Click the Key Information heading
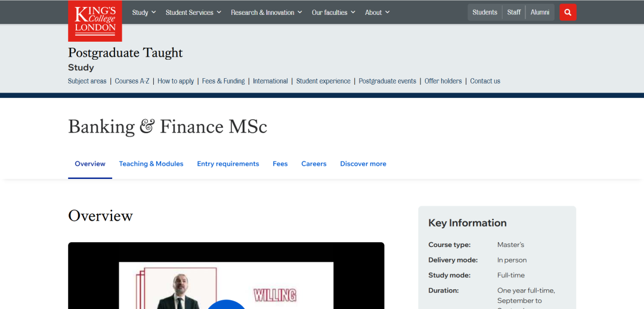The width and height of the screenshot is (644, 309). 467,223
